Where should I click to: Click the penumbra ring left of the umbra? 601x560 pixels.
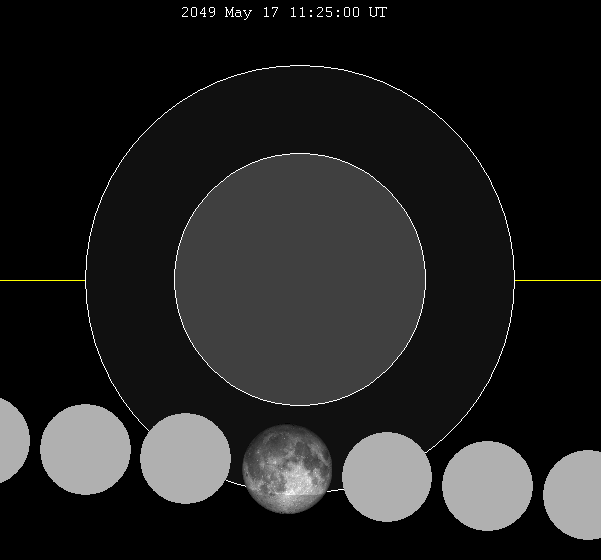[130, 280]
